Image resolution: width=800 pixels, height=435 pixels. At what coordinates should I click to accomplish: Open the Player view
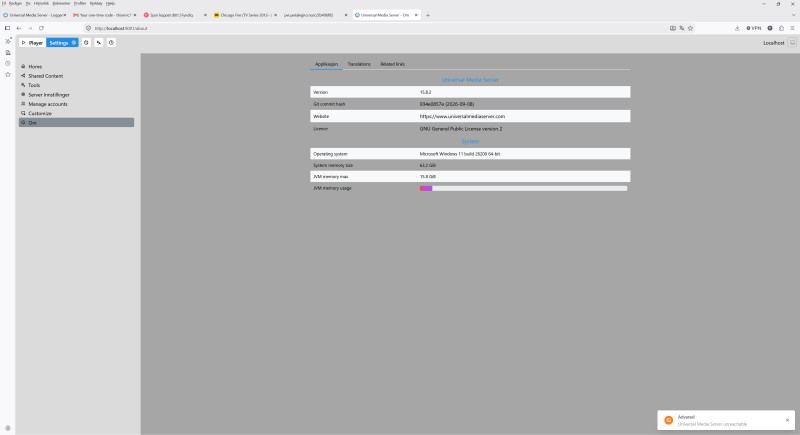point(32,43)
